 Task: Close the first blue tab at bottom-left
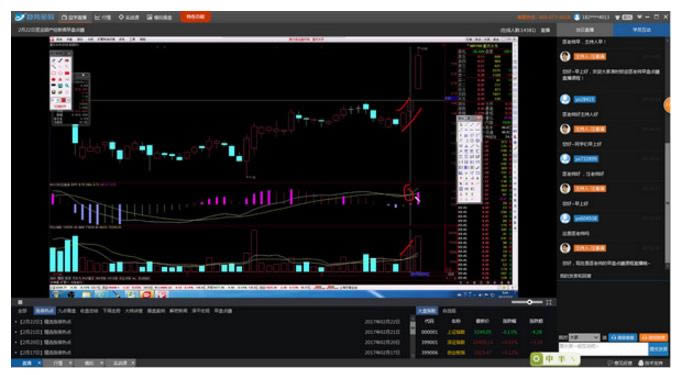[38, 363]
